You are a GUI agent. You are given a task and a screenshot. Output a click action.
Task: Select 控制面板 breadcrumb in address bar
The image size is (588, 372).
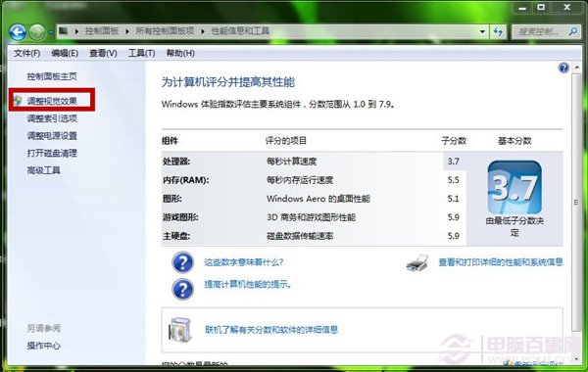[102, 30]
